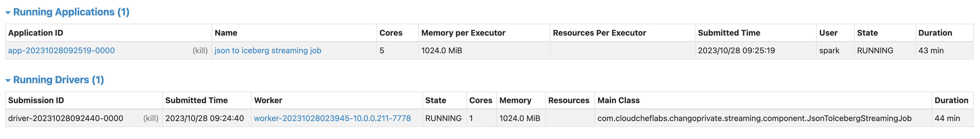Click the Running Drivers (1) heading
The image size is (980, 139).
(x=58, y=80)
